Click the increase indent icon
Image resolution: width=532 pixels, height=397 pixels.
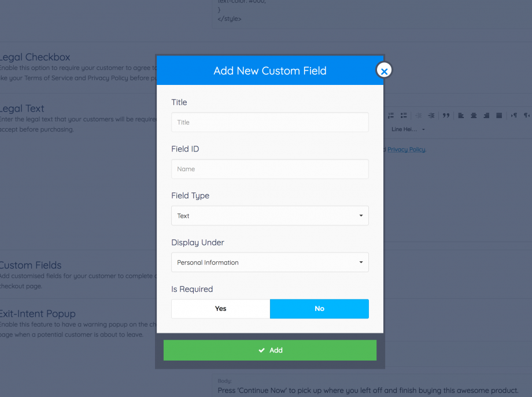coord(431,116)
